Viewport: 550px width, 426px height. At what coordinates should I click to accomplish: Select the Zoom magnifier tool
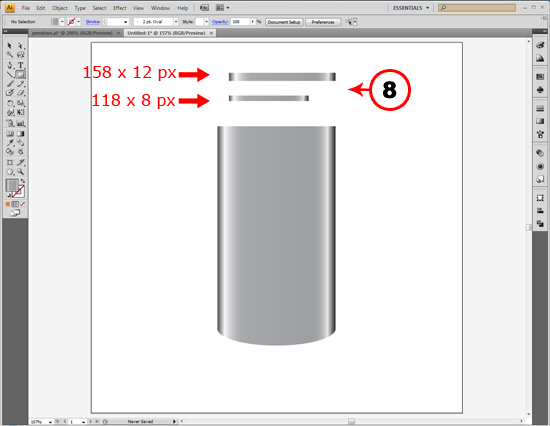point(21,172)
